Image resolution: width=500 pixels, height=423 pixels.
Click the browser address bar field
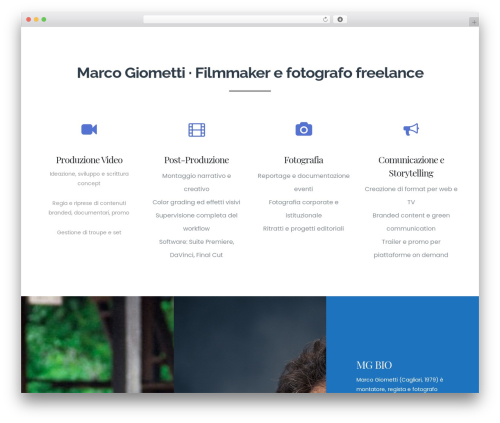point(237,20)
